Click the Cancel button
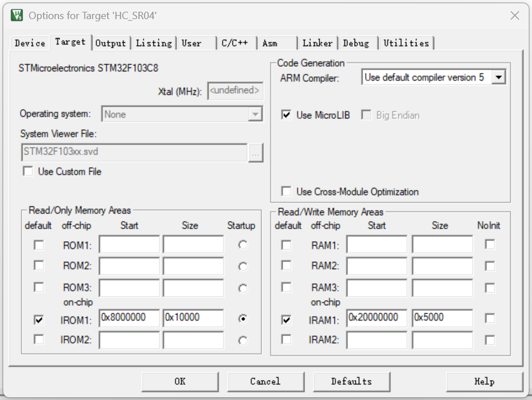Screen dimensions: 532x400 (265, 381)
